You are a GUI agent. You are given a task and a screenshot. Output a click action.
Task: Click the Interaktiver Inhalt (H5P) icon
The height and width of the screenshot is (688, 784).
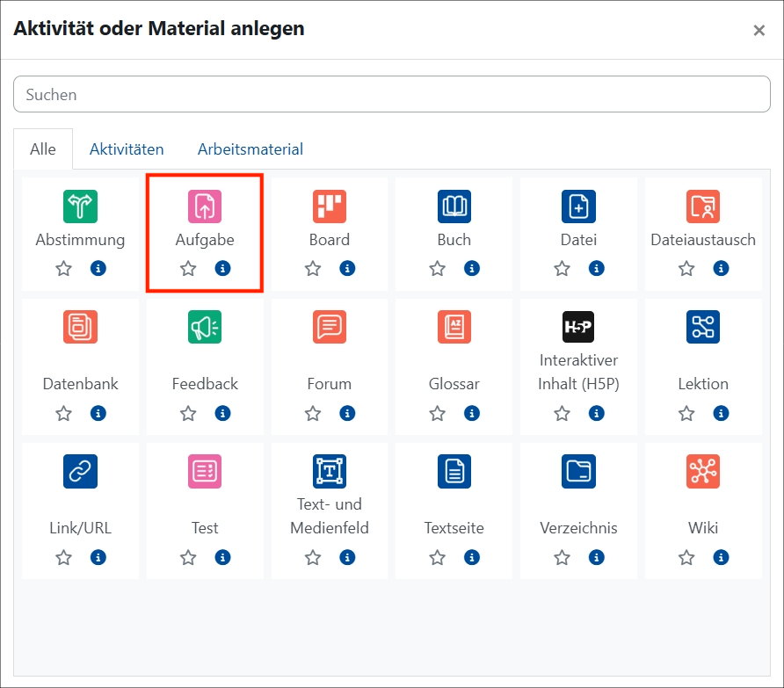(x=577, y=326)
